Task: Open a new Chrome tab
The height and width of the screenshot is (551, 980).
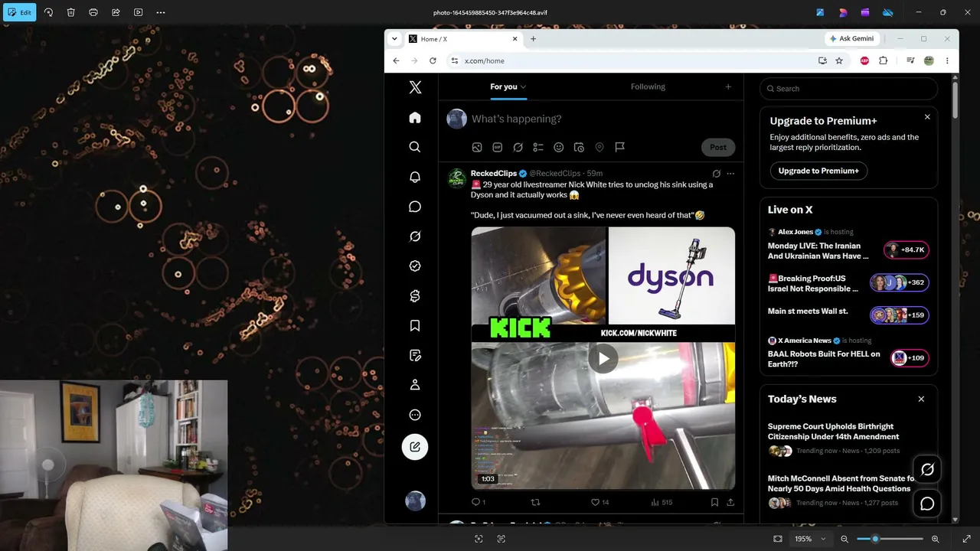Action: tap(534, 39)
